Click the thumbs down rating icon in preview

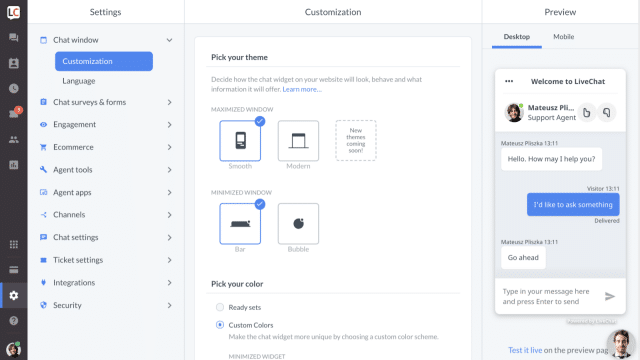pos(607,113)
